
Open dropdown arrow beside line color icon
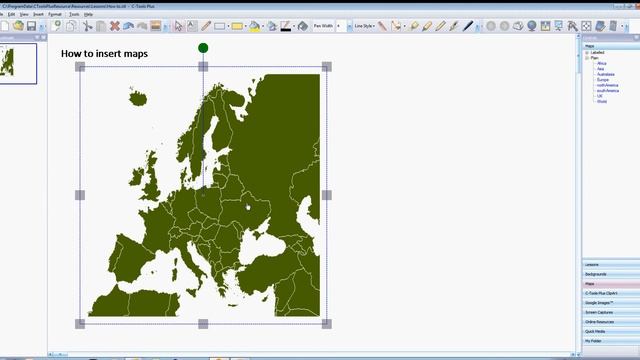[294, 26]
